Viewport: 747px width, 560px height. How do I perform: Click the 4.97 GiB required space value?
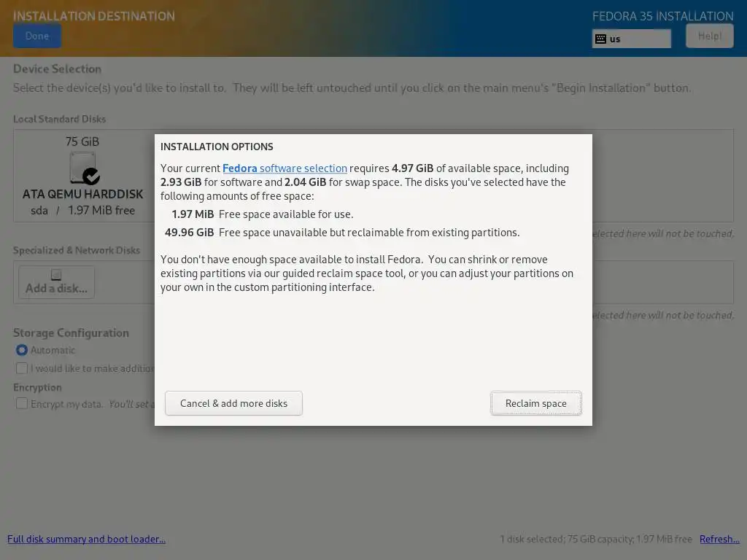click(x=413, y=168)
